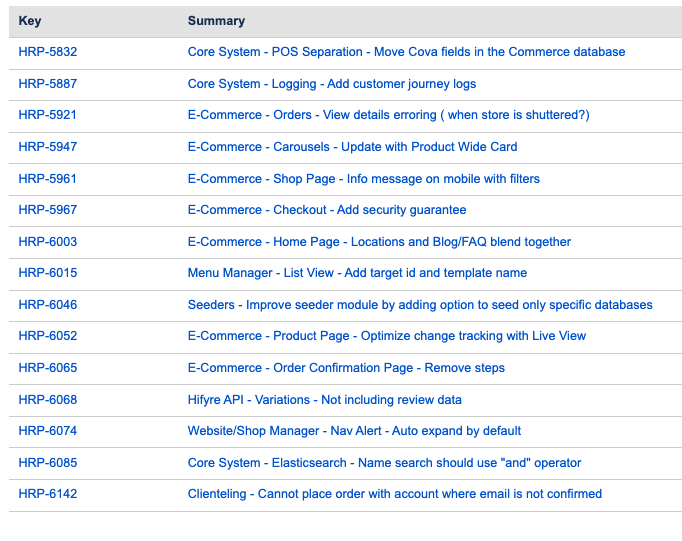Open the Hifyre API Variations summary
This screenshot has height=541, width=682.
[x=324, y=400]
